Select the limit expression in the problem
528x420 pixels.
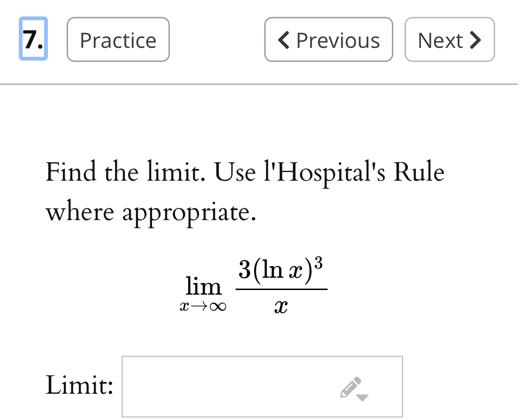[x=256, y=286]
